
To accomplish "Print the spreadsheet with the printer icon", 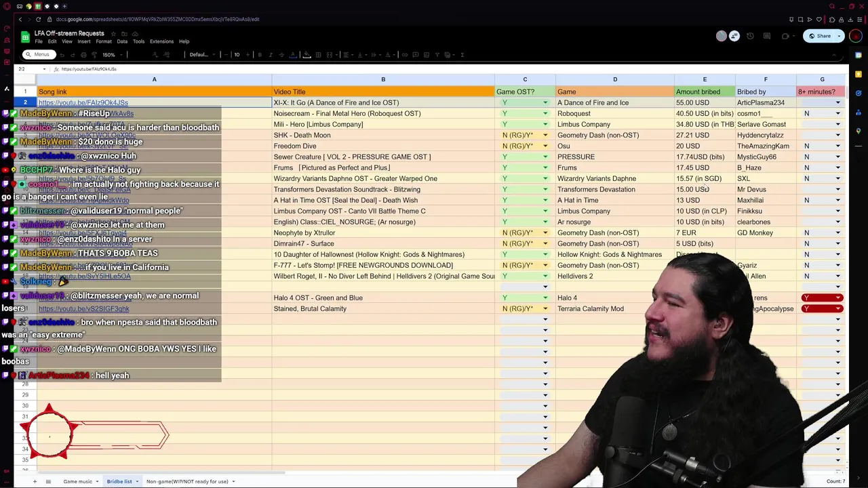I will 84,55.
